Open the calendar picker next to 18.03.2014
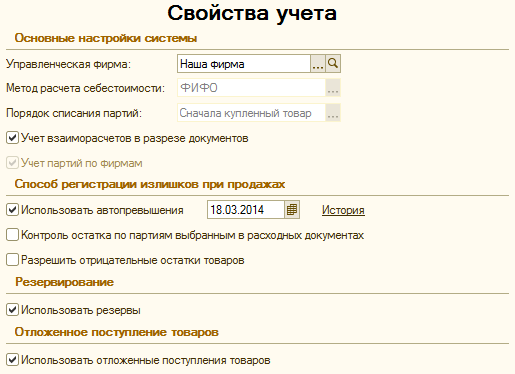The width and height of the screenshot is (515, 374). click(292, 210)
